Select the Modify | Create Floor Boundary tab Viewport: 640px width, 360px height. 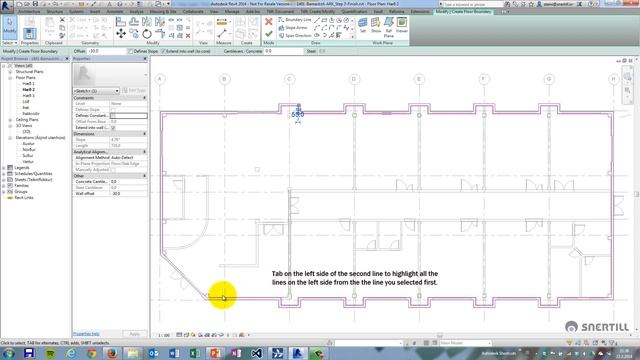click(x=464, y=12)
